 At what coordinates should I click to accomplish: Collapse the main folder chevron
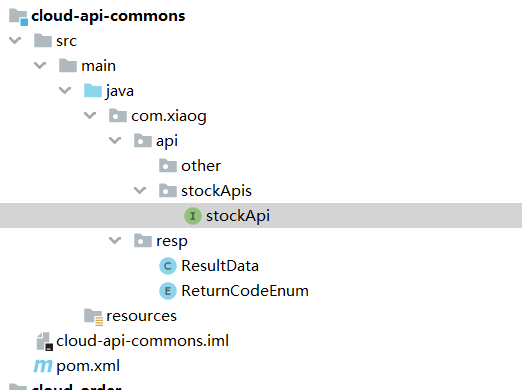point(40,65)
